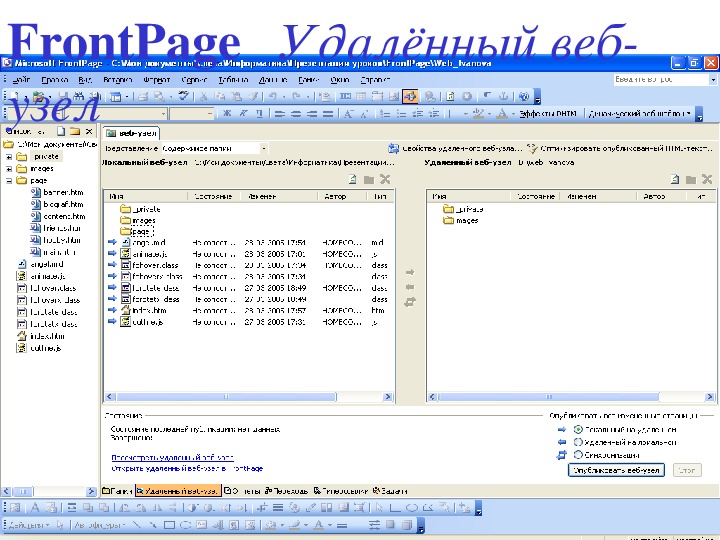Select the Arrow tool in drawing toolbar

pyautogui.click(x=152, y=524)
